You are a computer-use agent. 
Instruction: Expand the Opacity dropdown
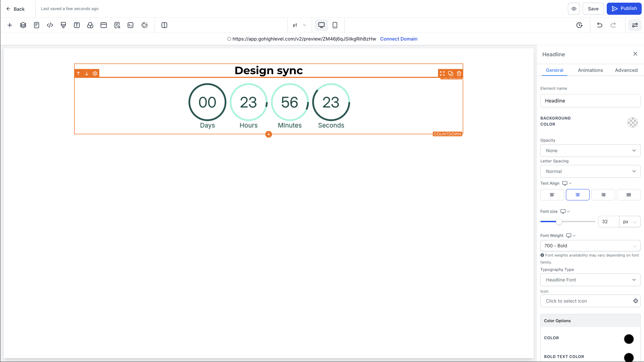590,151
